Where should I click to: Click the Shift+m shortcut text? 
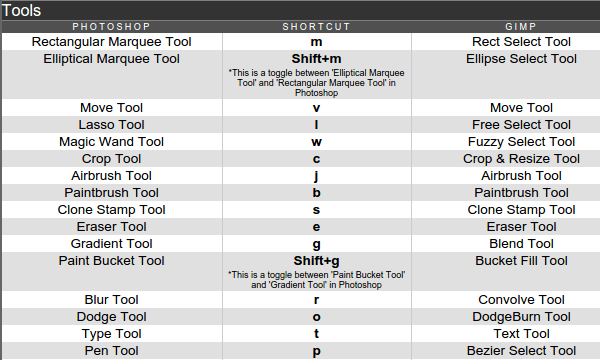[316, 59]
